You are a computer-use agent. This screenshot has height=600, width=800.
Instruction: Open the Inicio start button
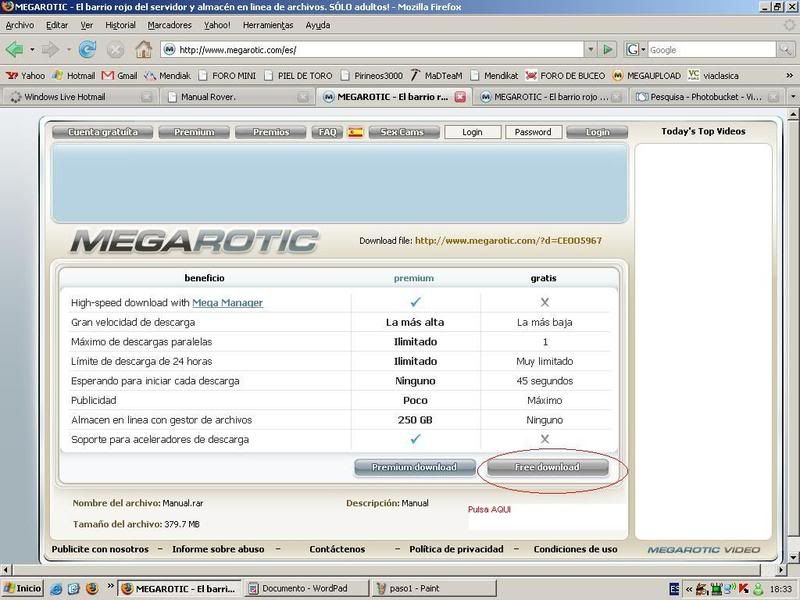click(22, 588)
